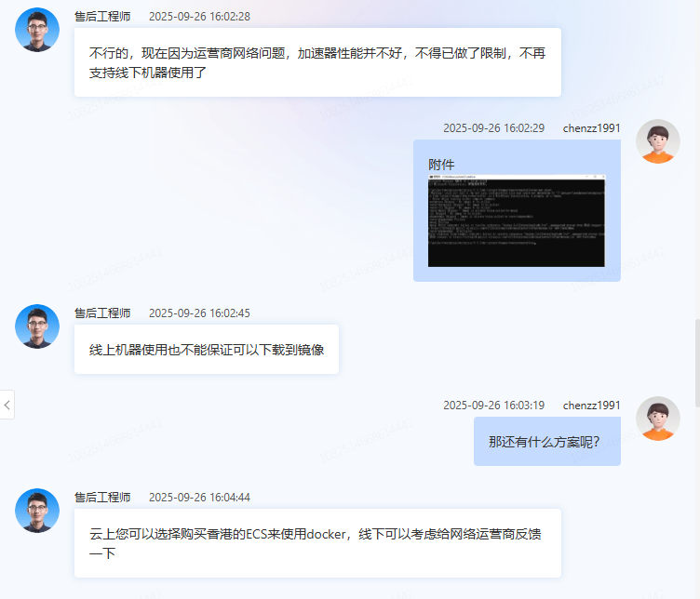Click the engineer avatar beside the 16:02:45 message
This screenshot has height=599, width=700.
tap(37, 326)
